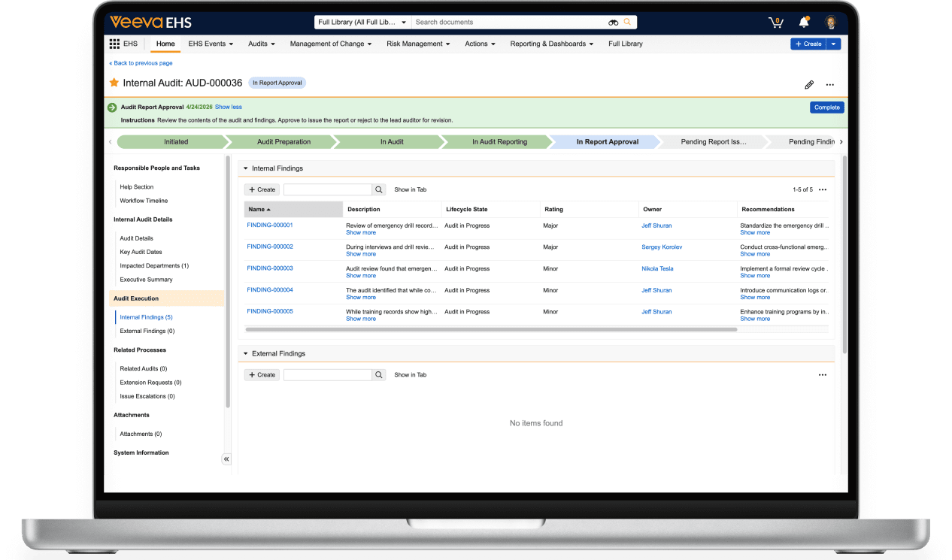Image resolution: width=952 pixels, height=560 pixels.
Task: Open the notifications bell
Action: (x=803, y=22)
